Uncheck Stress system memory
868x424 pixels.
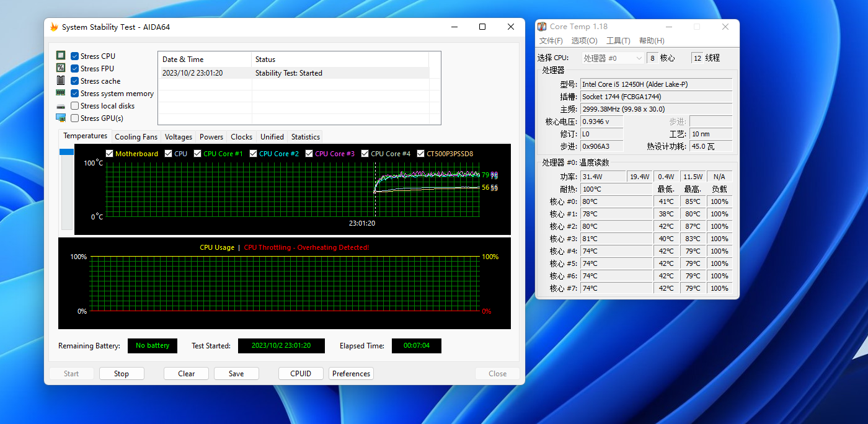click(74, 94)
